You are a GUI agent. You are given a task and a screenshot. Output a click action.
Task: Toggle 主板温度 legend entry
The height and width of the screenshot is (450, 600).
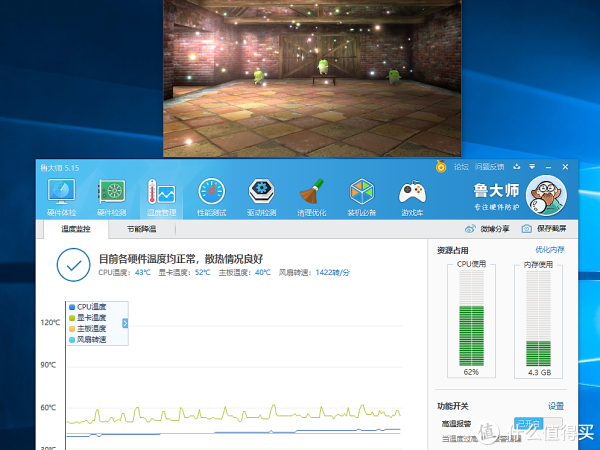click(88, 328)
